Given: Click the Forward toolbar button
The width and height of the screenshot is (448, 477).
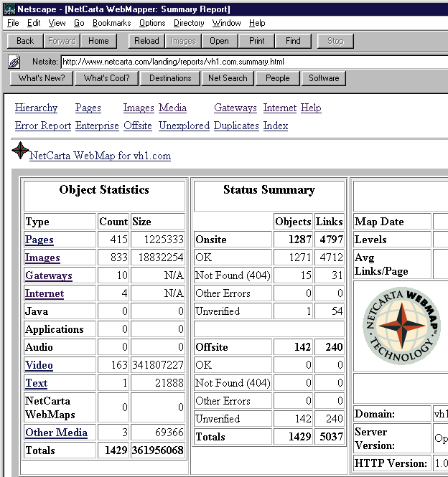Looking at the screenshot, I should click(x=62, y=41).
